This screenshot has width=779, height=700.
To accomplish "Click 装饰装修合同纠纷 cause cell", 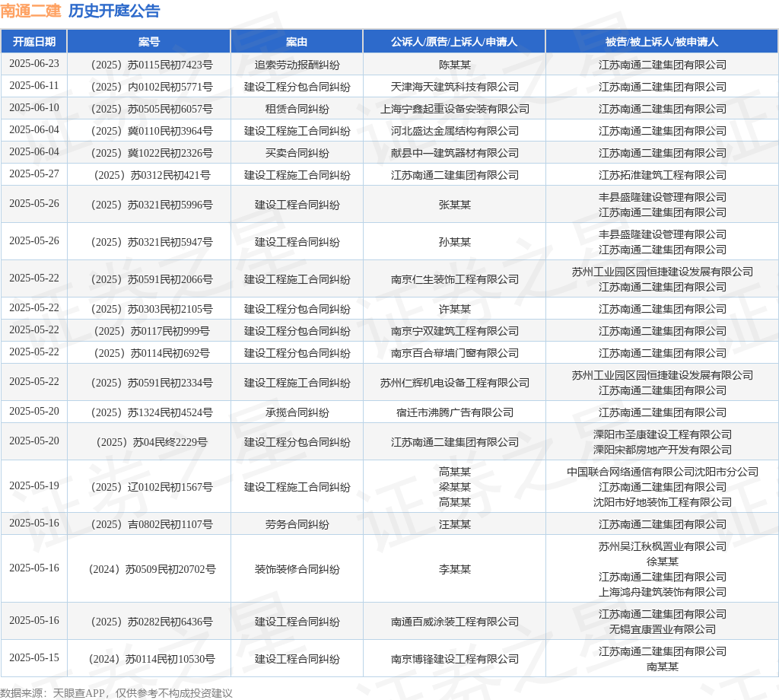I will pos(297,569).
